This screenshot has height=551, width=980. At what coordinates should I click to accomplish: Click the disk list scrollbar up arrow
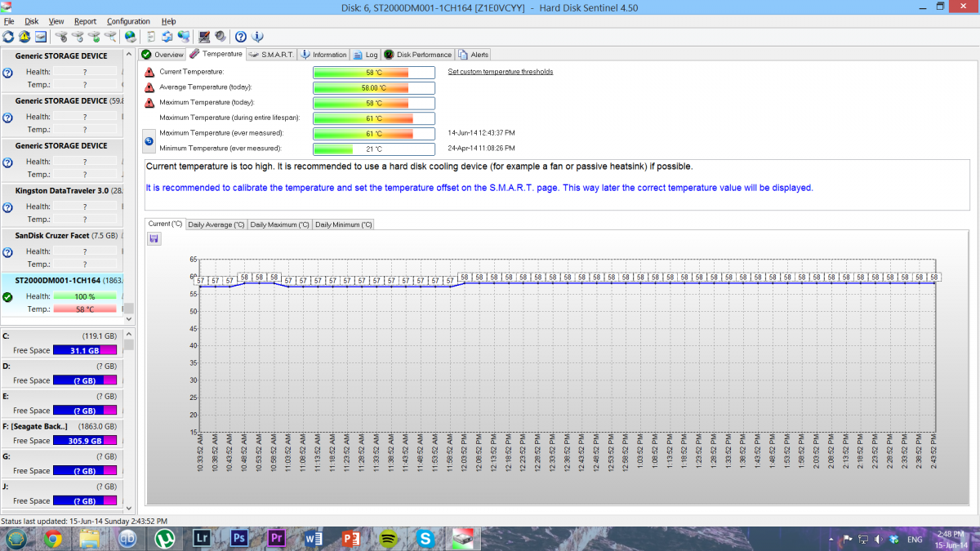click(x=128, y=55)
